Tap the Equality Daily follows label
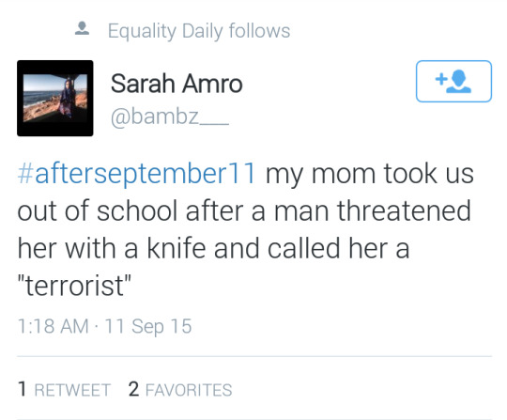This screenshot has height=420, width=507. pos(199,31)
